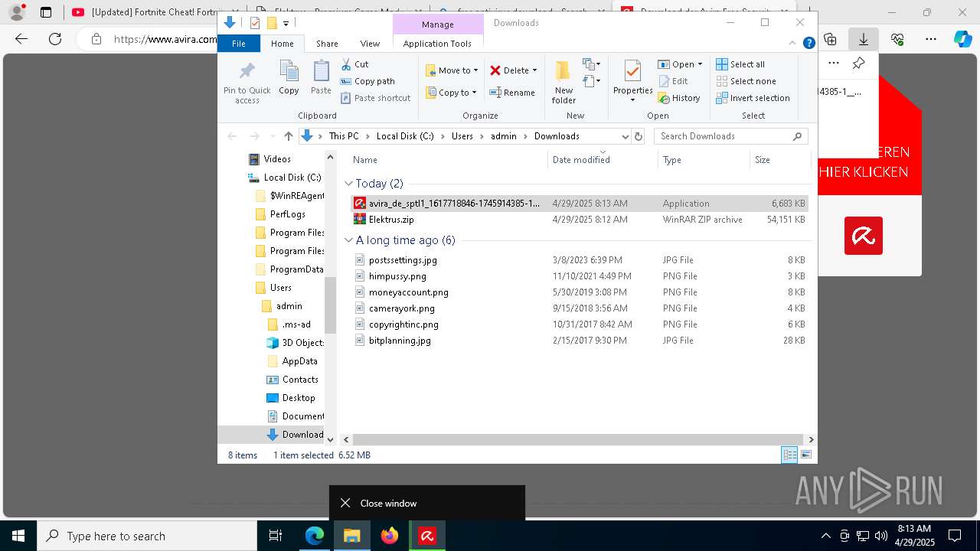980x551 pixels.
Task: Select the avira_de_sptl1 application file
Action: click(579, 204)
